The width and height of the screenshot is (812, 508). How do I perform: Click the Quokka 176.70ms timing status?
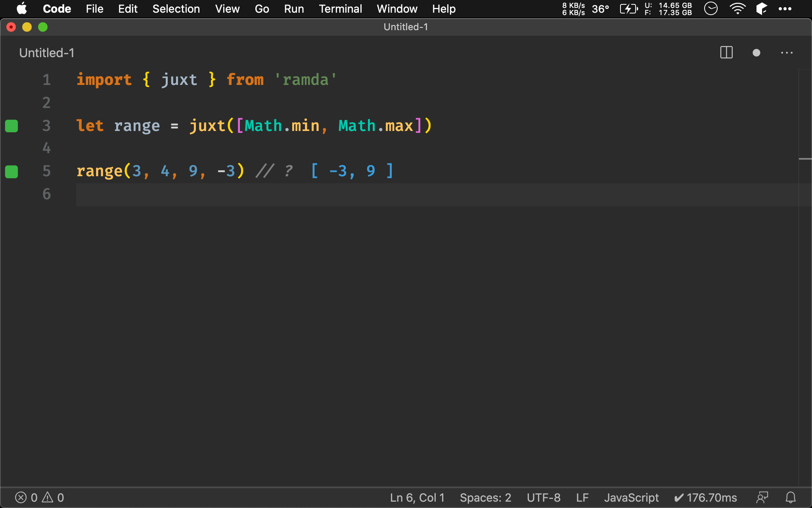[x=705, y=497]
